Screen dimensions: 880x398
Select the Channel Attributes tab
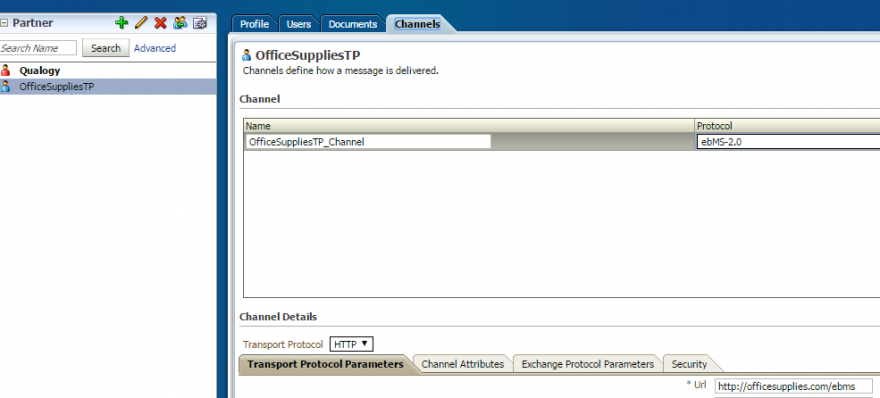(x=462, y=364)
